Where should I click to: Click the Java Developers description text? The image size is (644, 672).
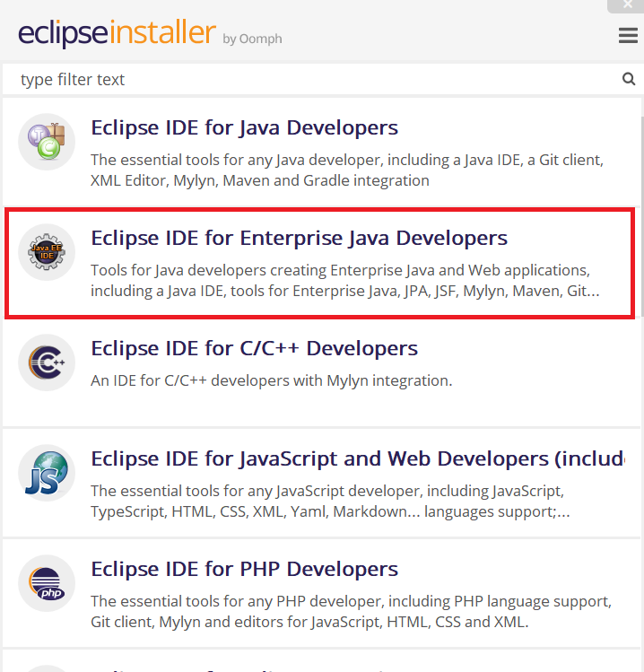pos(347,170)
